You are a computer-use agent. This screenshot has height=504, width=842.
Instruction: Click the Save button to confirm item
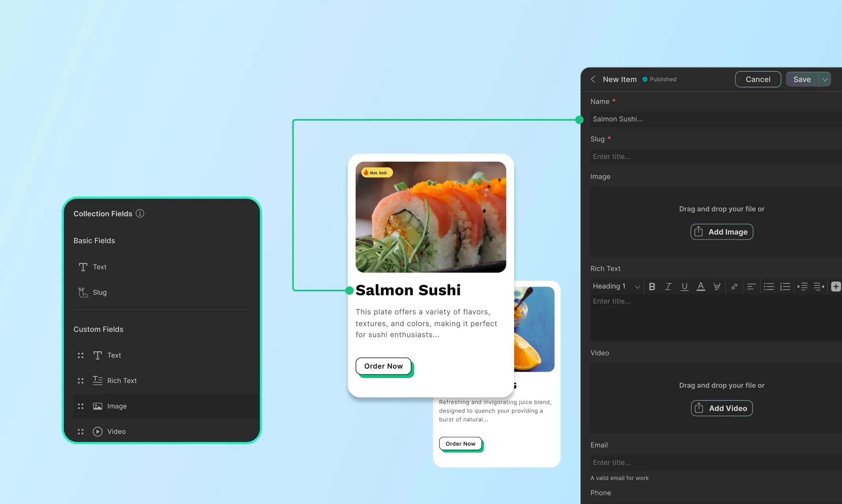(x=802, y=79)
